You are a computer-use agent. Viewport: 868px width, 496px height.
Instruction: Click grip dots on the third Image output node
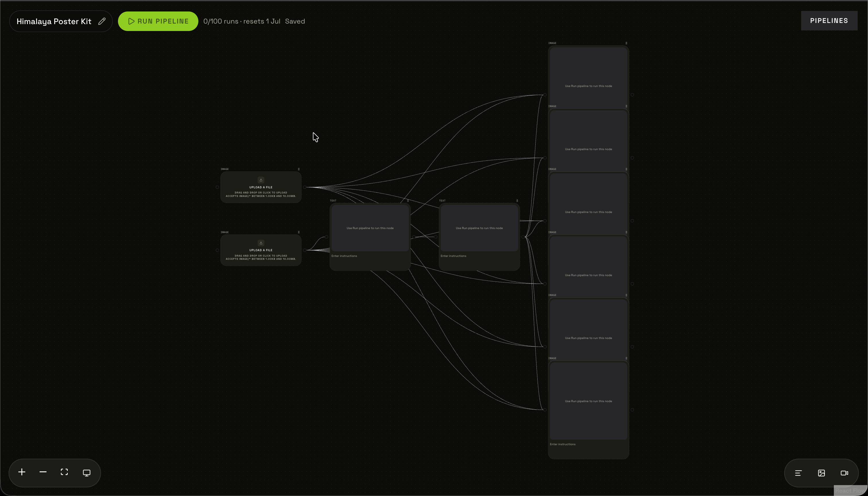[626, 169]
